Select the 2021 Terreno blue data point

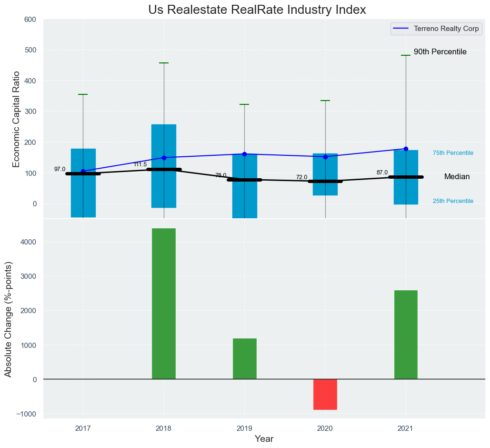click(406, 149)
